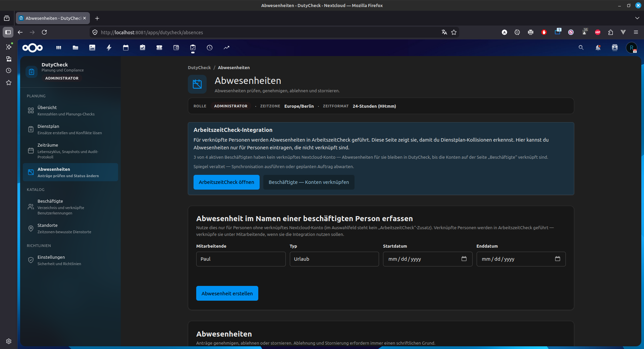Open the Firefox extensions puzzle icon
The height and width of the screenshot is (349, 644).
[x=610, y=32]
